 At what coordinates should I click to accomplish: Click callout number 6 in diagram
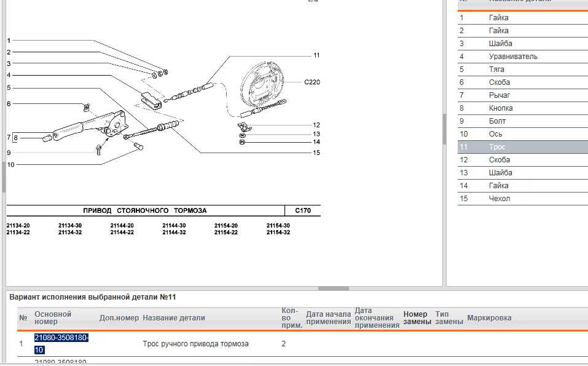[x=9, y=104]
